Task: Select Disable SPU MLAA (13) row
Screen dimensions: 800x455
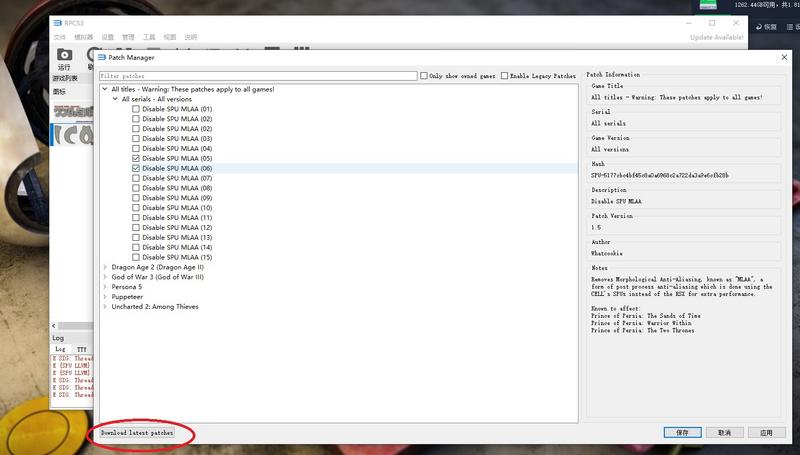Action: click(177, 237)
